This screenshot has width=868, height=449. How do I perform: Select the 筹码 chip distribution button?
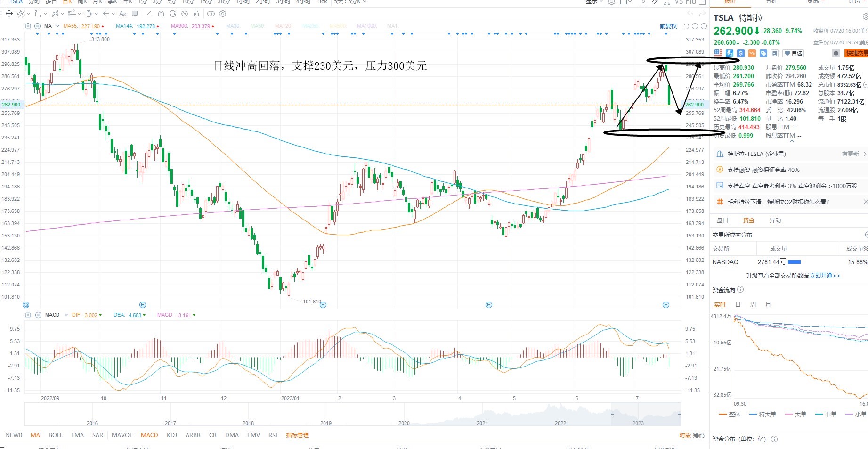click(x=699, y=435)
